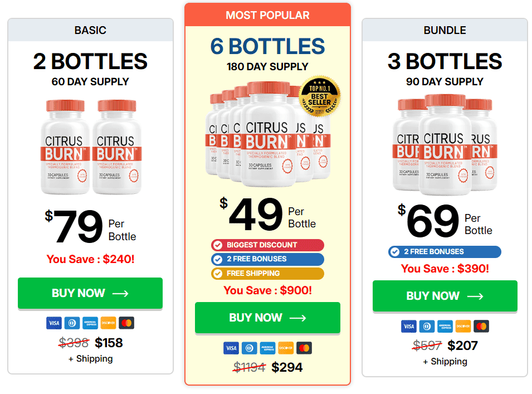Click the Discover card icon in Bundle plan
This screenshot has width=532, height=394.
[x=463, y=326]
